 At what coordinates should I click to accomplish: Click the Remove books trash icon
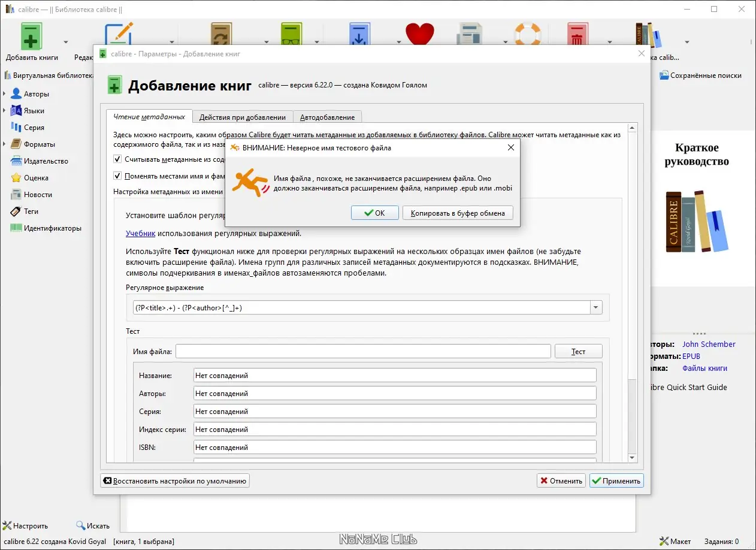[577, 34]
